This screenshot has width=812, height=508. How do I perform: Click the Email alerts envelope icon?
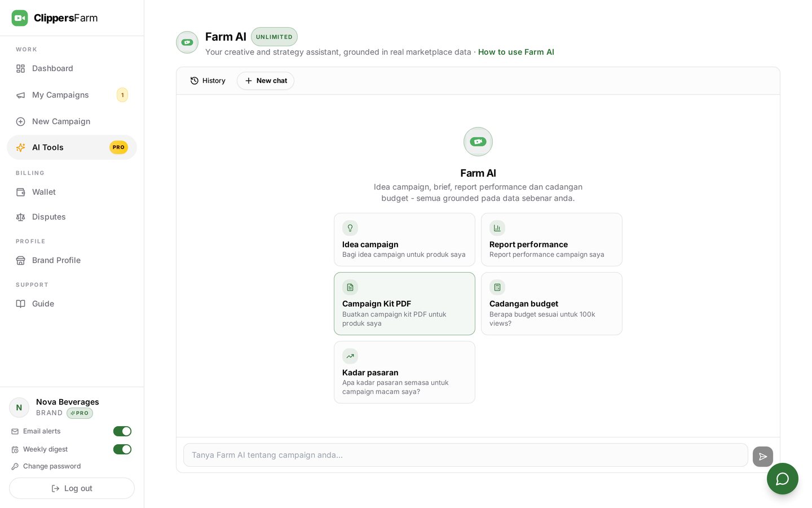pyautogui.click(x=15, y=431)
